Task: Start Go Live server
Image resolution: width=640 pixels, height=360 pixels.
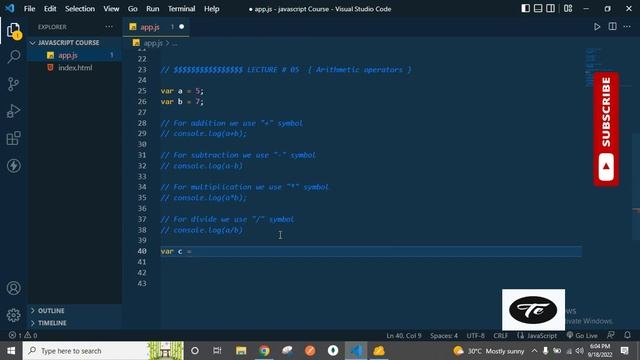Action: tap(582, 336)
